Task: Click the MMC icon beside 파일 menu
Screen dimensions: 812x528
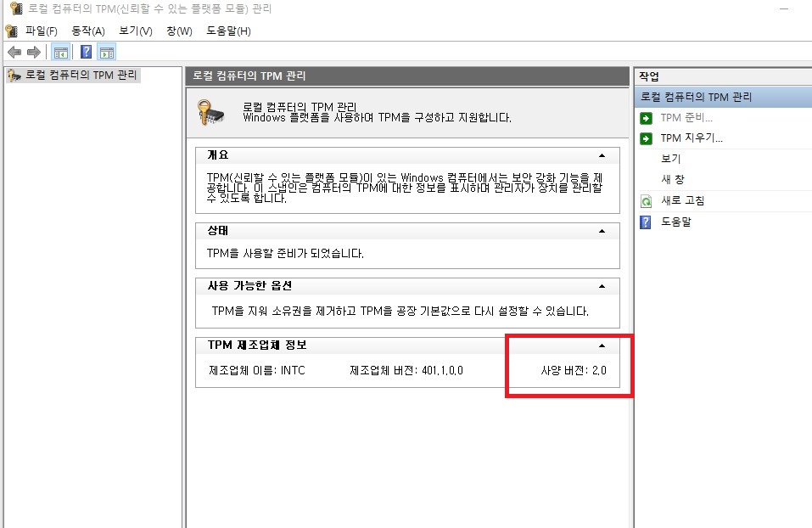Action: [x=11, y=31]
